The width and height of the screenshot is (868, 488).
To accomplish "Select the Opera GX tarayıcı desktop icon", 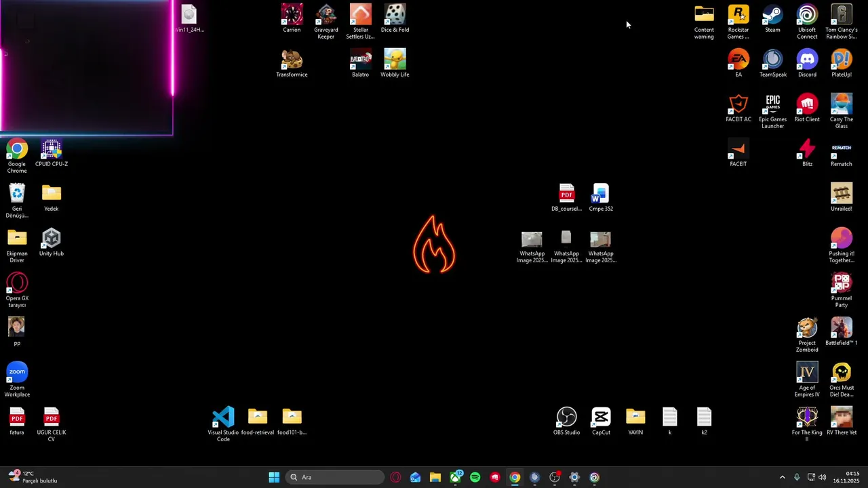I will point(17,290).
